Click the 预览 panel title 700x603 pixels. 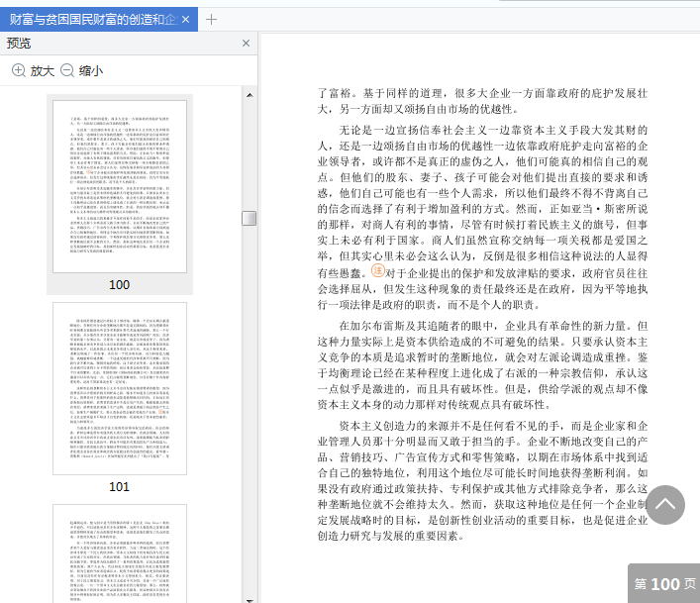19,44
